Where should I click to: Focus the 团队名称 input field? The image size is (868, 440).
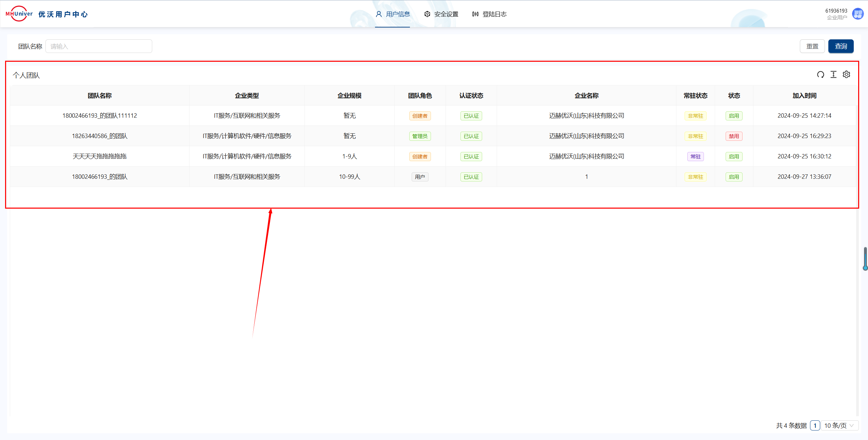(x=99, y=46)
